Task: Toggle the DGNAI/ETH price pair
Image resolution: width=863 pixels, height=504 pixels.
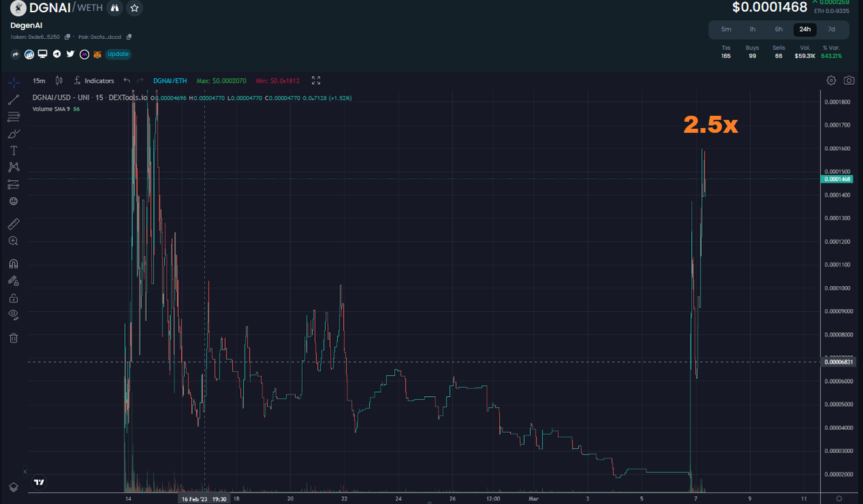Action: pos(170,81)
